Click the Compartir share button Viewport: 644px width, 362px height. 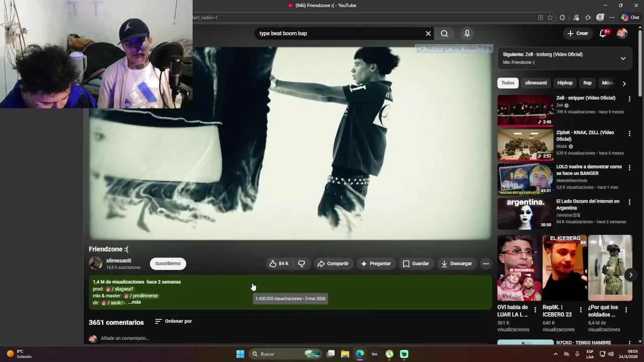pyautogui.click(x=333, y=263)
